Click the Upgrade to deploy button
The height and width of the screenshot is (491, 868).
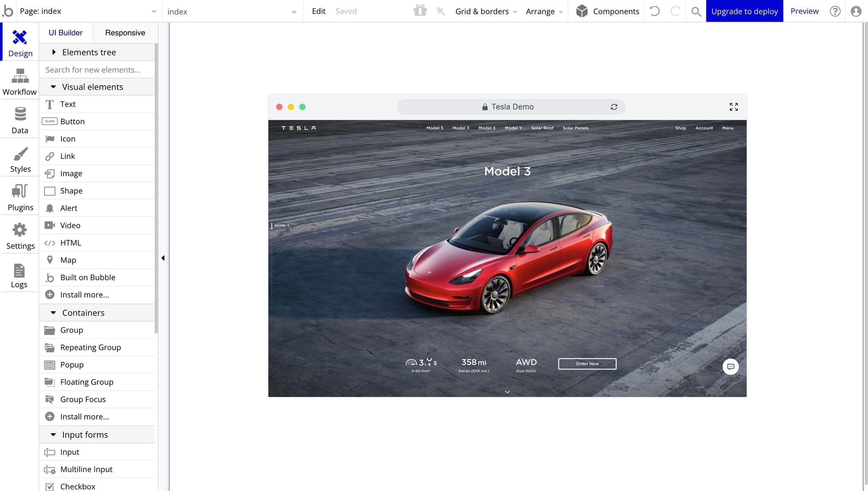click(x=744, y=11)
